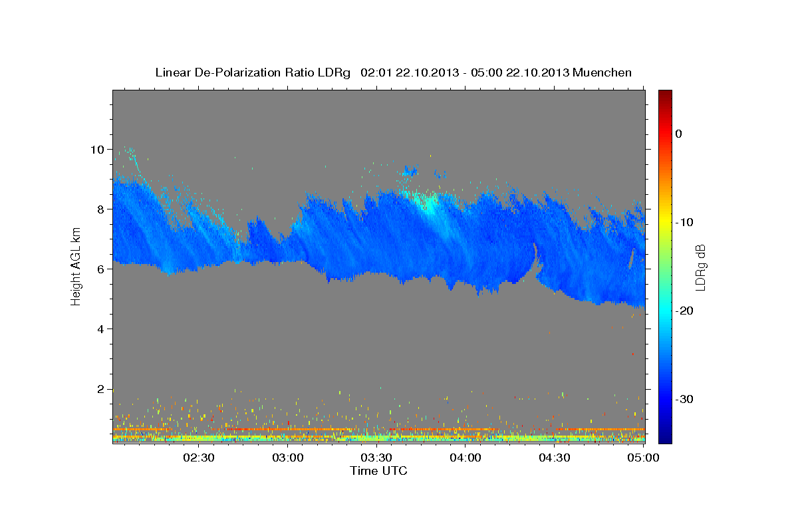Click the 03:00 time tick label

click(x=288, y=458)
